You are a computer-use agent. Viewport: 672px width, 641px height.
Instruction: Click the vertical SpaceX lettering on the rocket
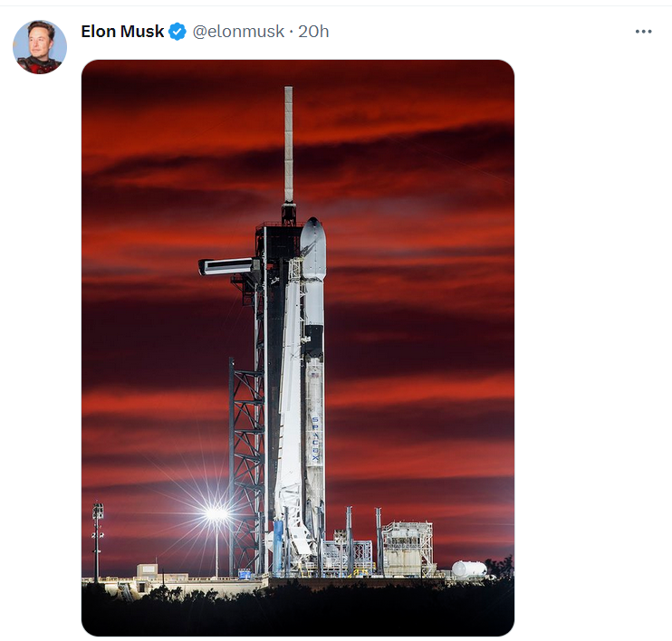[315, 441]
